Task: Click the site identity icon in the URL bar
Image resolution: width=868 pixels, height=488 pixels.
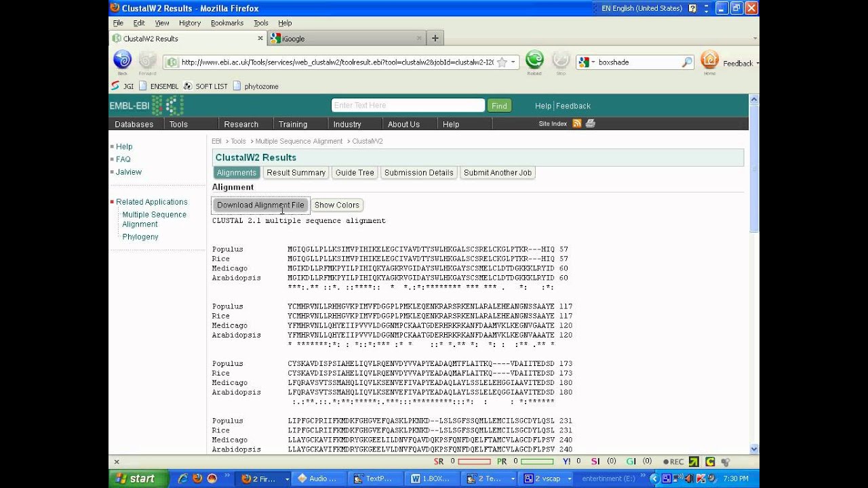Action: 172,62
